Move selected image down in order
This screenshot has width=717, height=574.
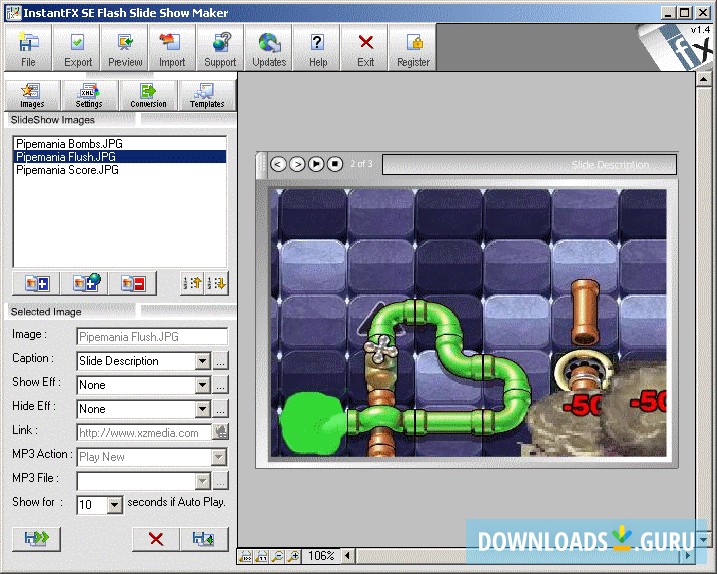[216, 284]
